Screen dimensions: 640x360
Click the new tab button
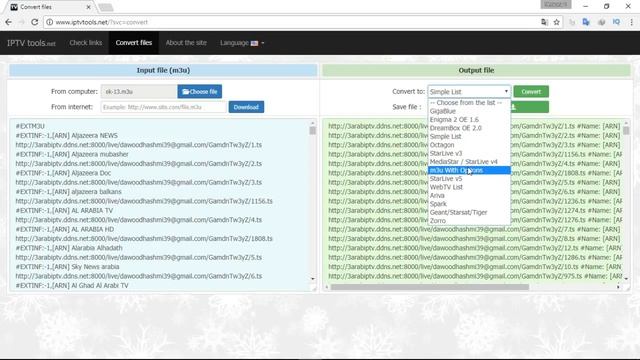tap(105, 7)
